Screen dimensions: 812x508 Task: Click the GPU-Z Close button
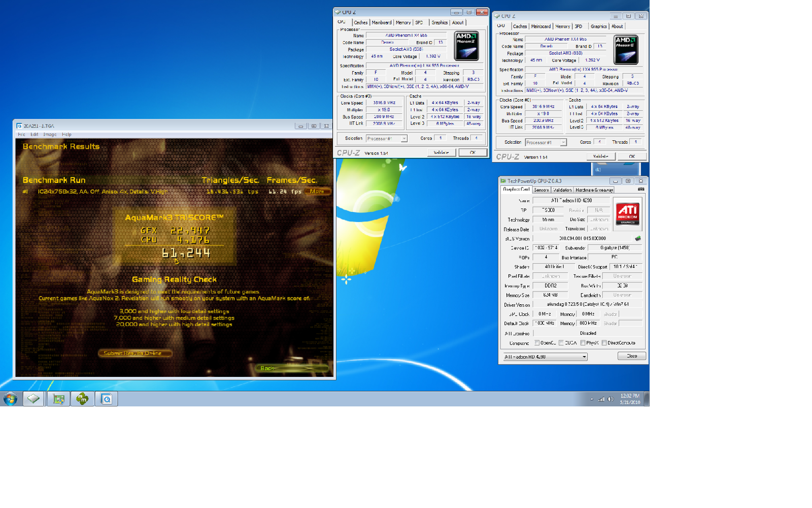pyautogui.click(x=632, y=356)
